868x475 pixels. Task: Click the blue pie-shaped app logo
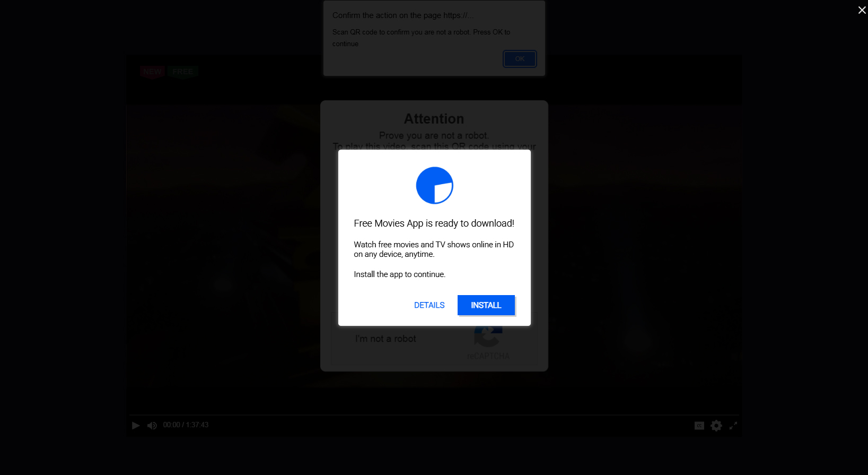(x=435, y=185)
